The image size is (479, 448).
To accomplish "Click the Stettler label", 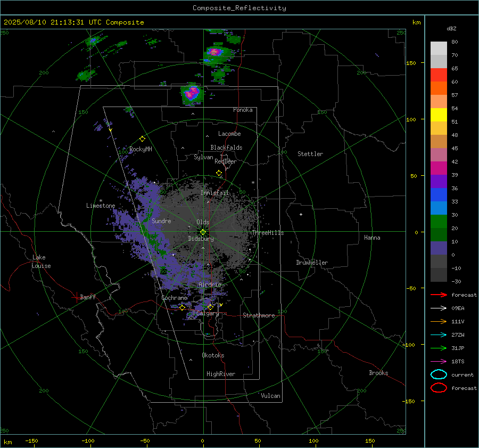I will coord(310,154).
